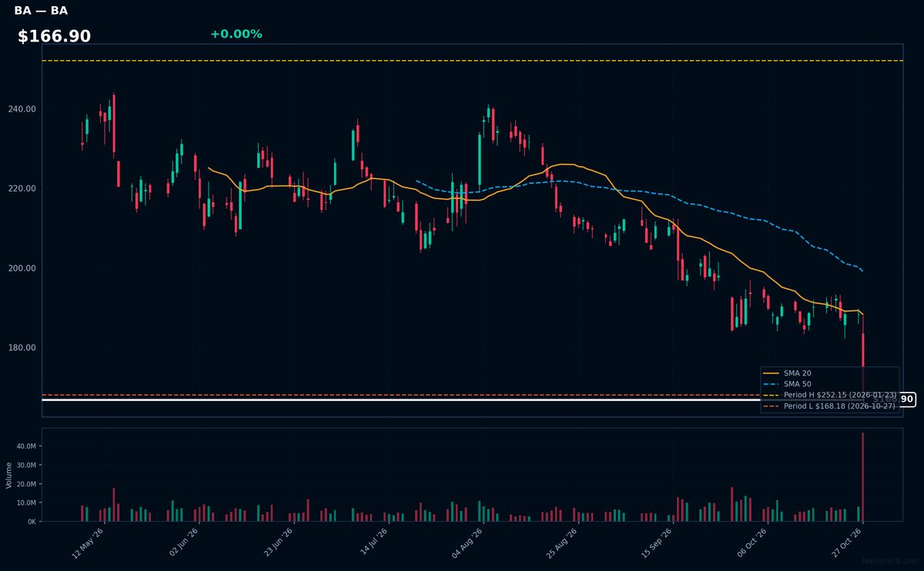Viewport: 924px width, 571px height.
Task: Click the yellow dashed period-high line
Action: [472, 61]
